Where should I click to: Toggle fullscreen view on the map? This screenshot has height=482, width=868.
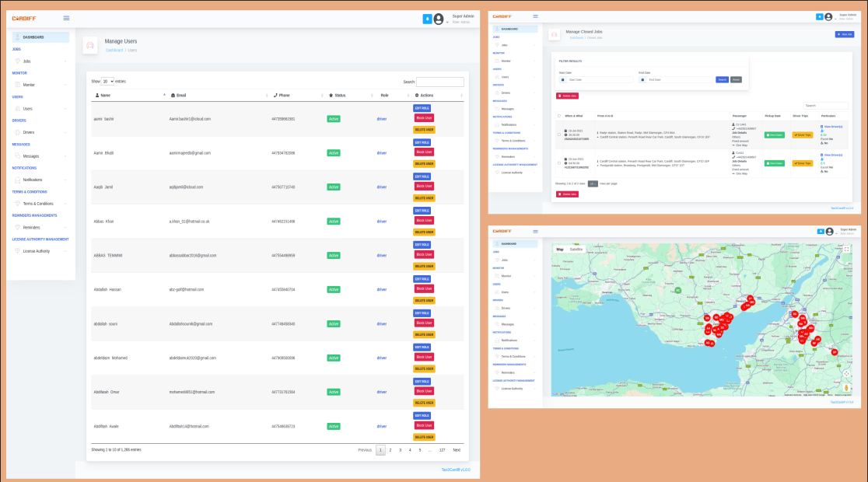point(846,249)
